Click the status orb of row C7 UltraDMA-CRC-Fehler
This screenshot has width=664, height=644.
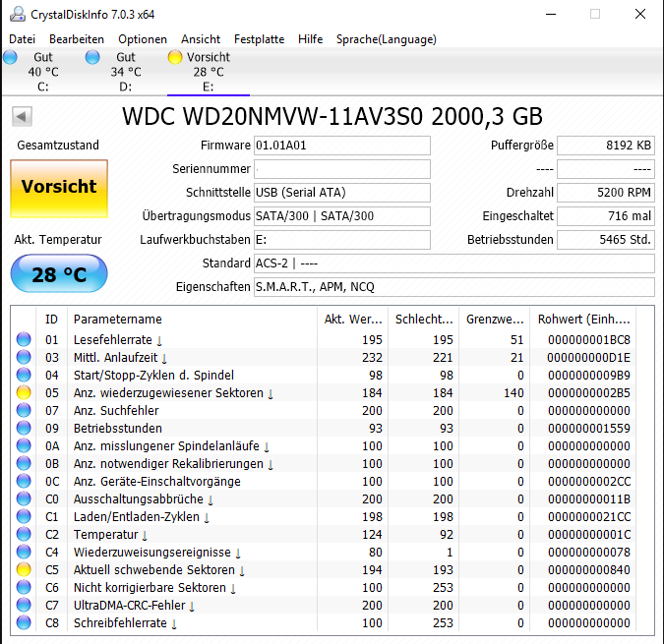[x=24, y=605]
